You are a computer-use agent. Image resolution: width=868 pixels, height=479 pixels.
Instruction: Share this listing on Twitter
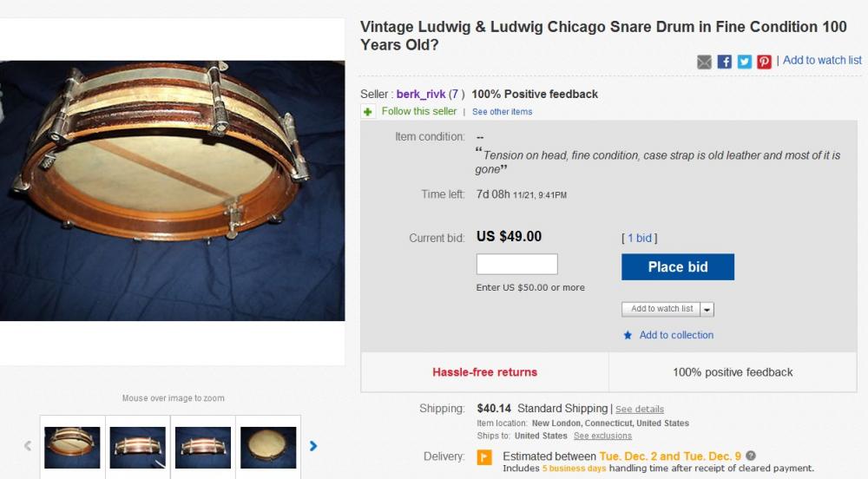click(x=745, y=62)
